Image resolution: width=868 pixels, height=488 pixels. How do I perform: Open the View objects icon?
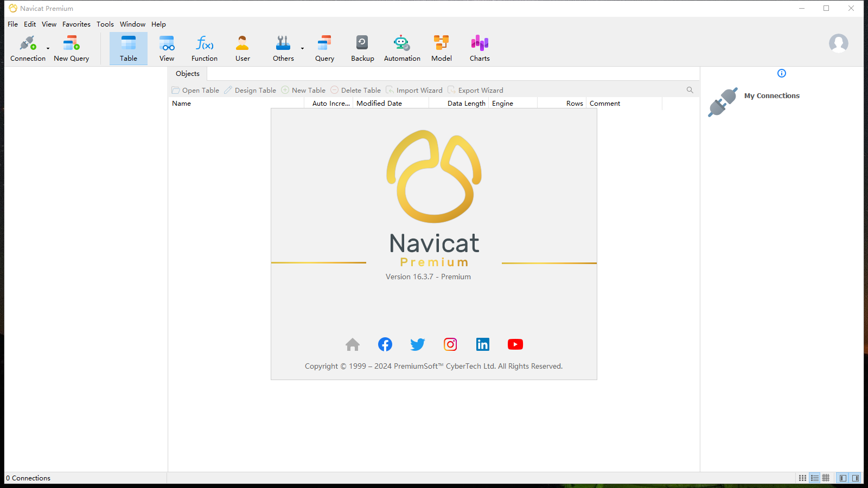click(167, 48)
